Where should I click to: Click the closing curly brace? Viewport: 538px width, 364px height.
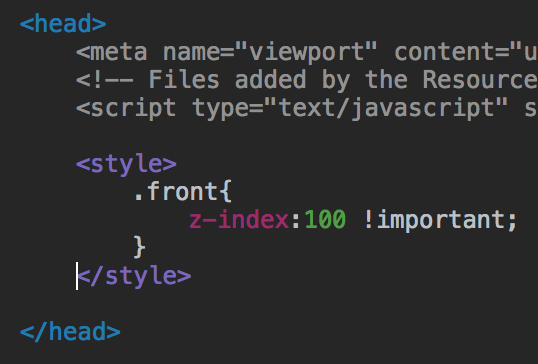[x=139, y=247]
